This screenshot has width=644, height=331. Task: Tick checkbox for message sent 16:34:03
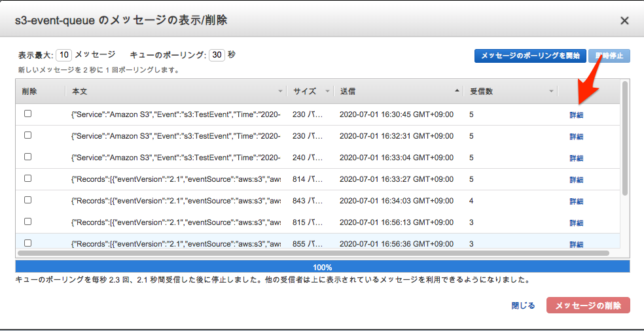27,200
